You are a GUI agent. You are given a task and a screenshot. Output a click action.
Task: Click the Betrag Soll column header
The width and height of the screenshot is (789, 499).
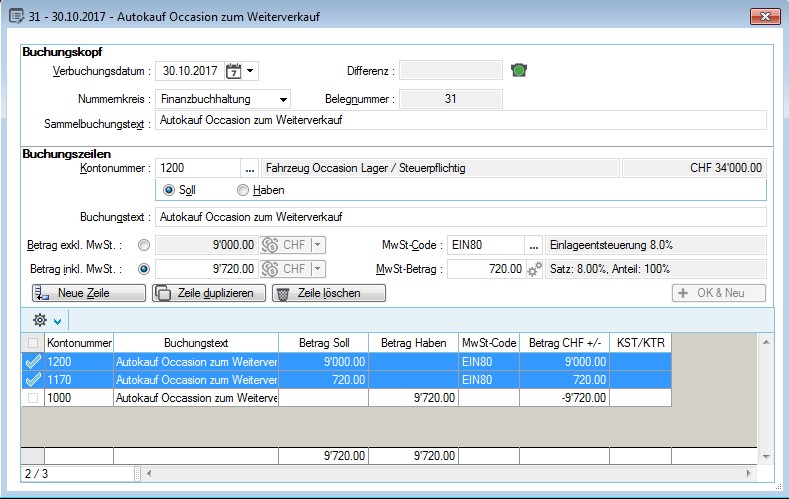(324, 343)
